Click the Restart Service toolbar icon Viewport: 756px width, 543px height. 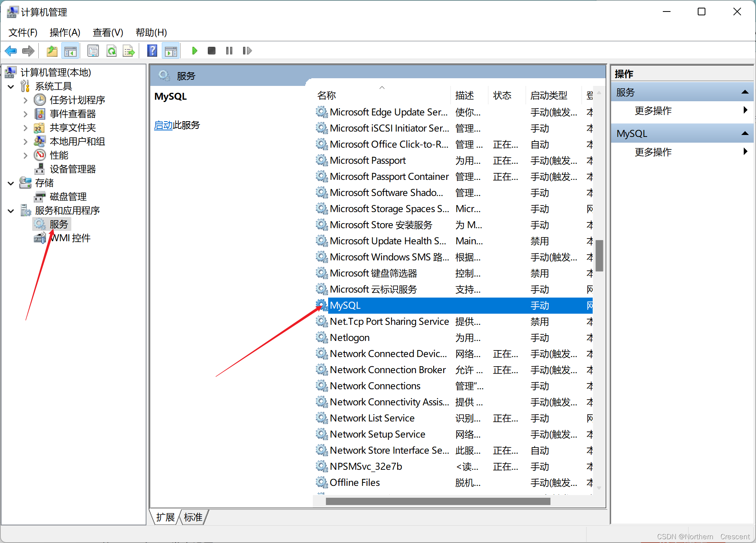247,51
